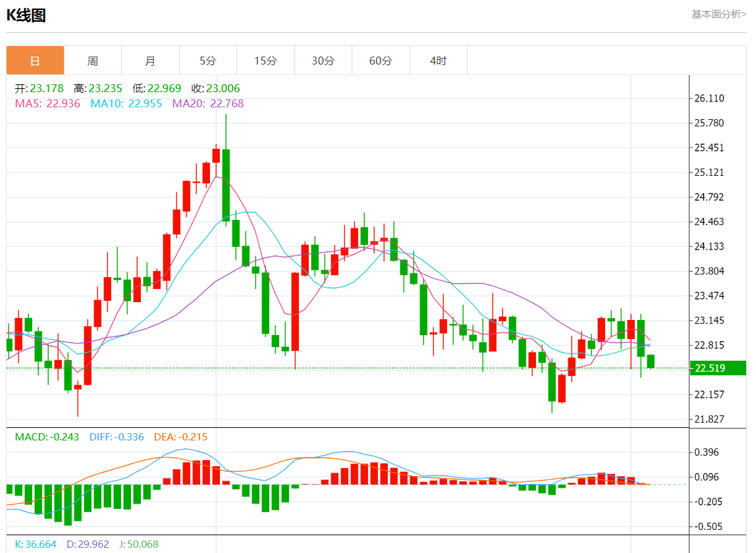756x553 pixels.
Task: Open the 月 monthly chart tab
Action: [150, 61]
